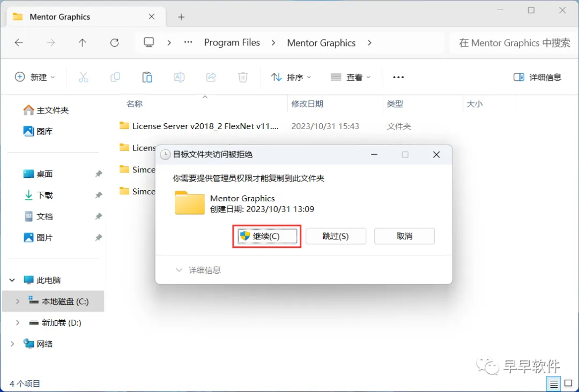
Task: Unpin 文档 using its pin icon
Action: coord(98,216)
